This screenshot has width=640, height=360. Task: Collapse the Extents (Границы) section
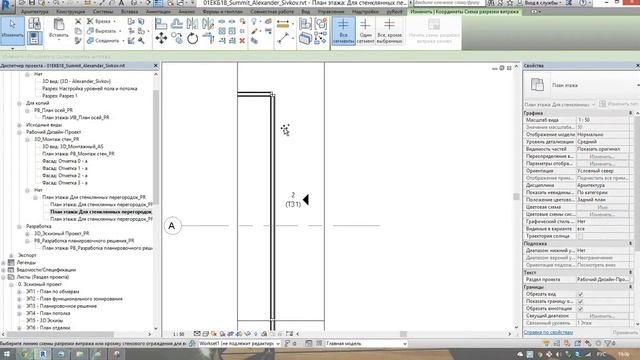(x=630, y=287)
